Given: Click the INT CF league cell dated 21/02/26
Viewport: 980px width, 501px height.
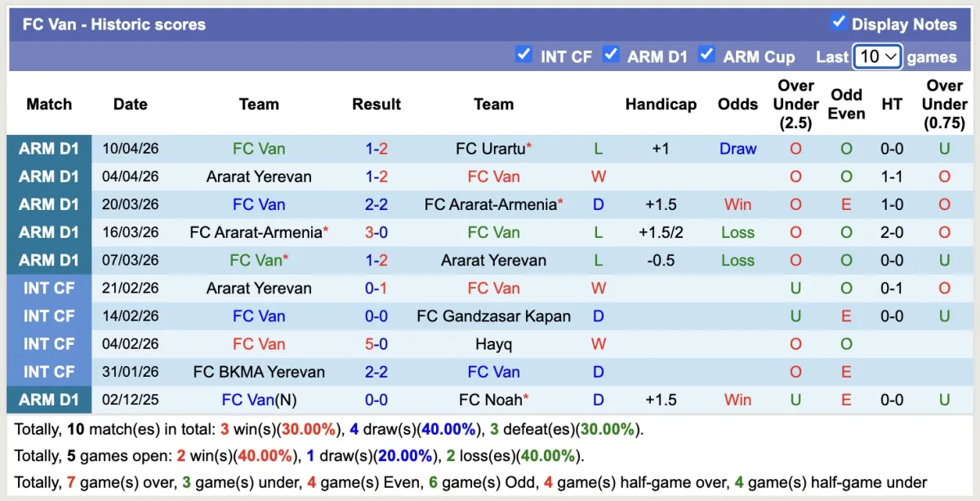Looking at the screenshot, I should [49, 289].
